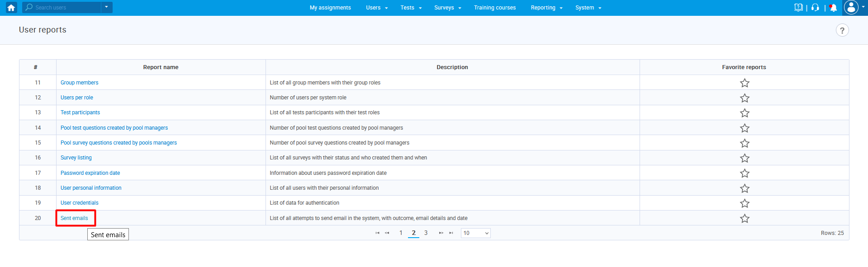Screen dimensions: 868x267
Task: Open the notifications bell icon
Action: pyautogui.click(x=833, y=8)
